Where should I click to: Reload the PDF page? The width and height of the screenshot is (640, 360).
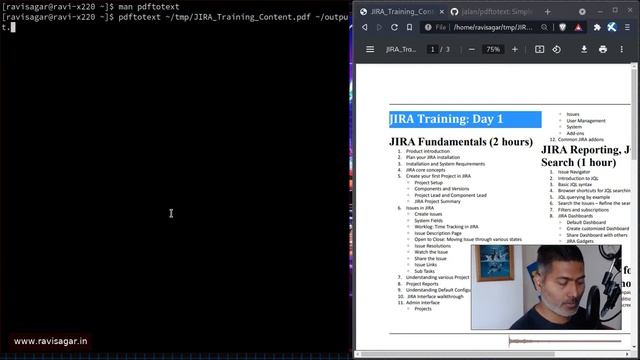(x=394, y=27)
